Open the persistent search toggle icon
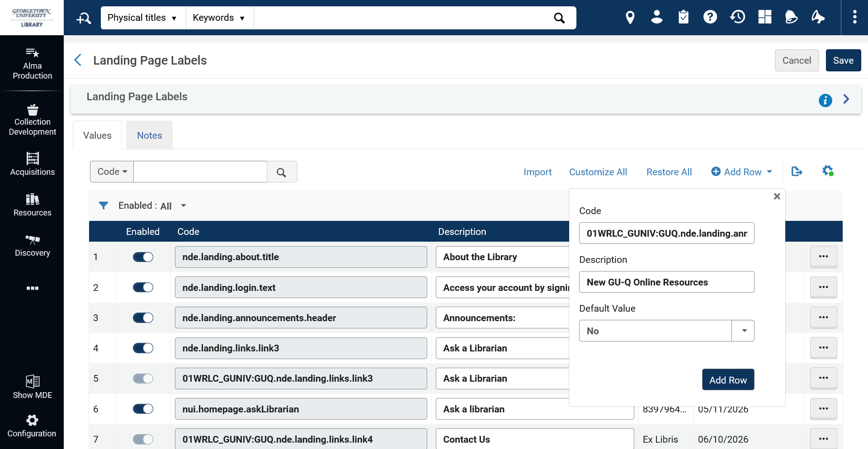868x449 pixels. click(x=84, y=18)
